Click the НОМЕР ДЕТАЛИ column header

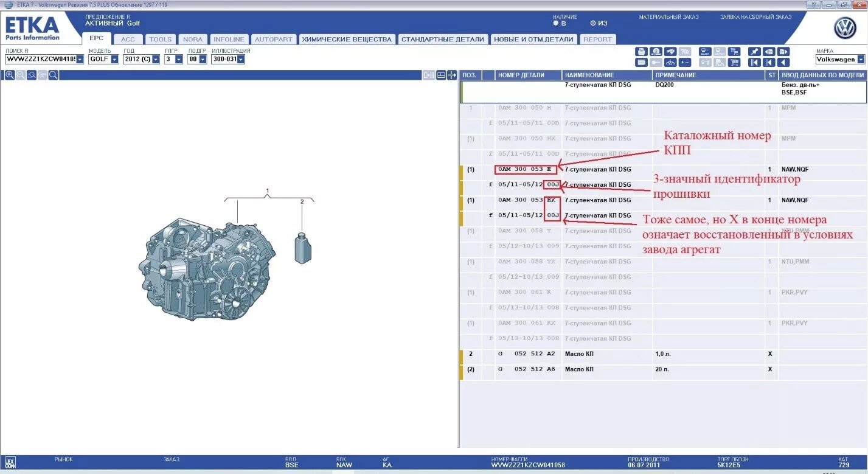click(x=528, y=75)
